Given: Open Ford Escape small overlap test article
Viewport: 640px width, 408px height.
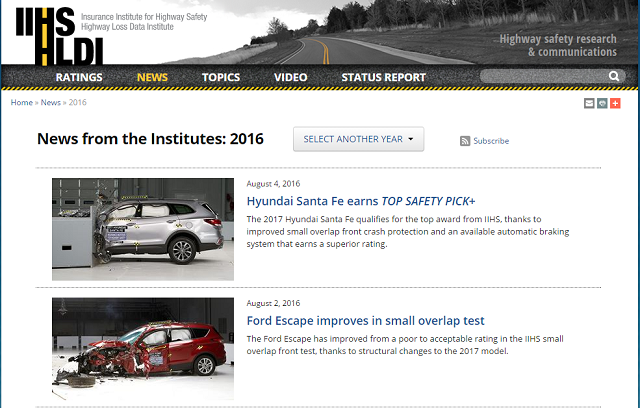Looking at the screenshot, I should 365,321.
